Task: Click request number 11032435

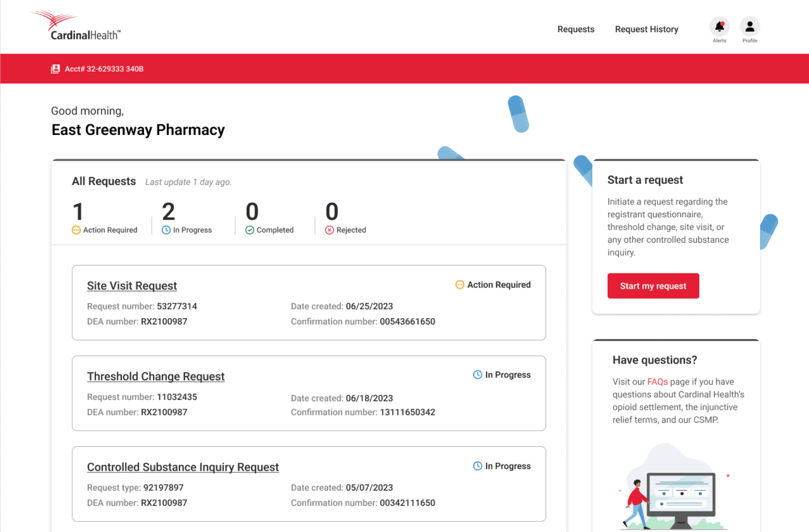Action: (177, 397)
